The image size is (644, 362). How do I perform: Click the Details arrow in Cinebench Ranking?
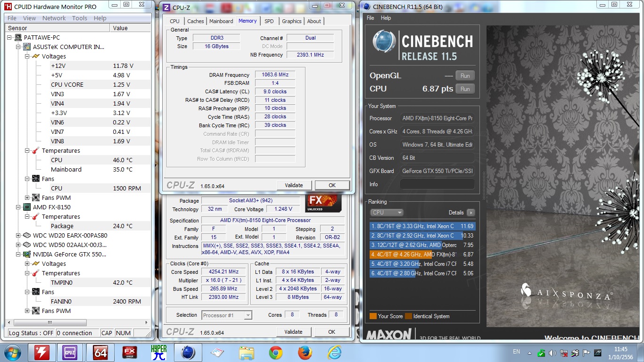pos(471,213)
